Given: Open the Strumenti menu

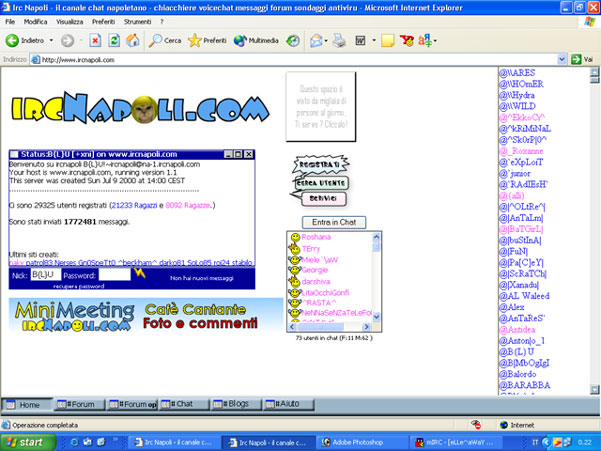Looking at the screenshot, I should [137, 22].
